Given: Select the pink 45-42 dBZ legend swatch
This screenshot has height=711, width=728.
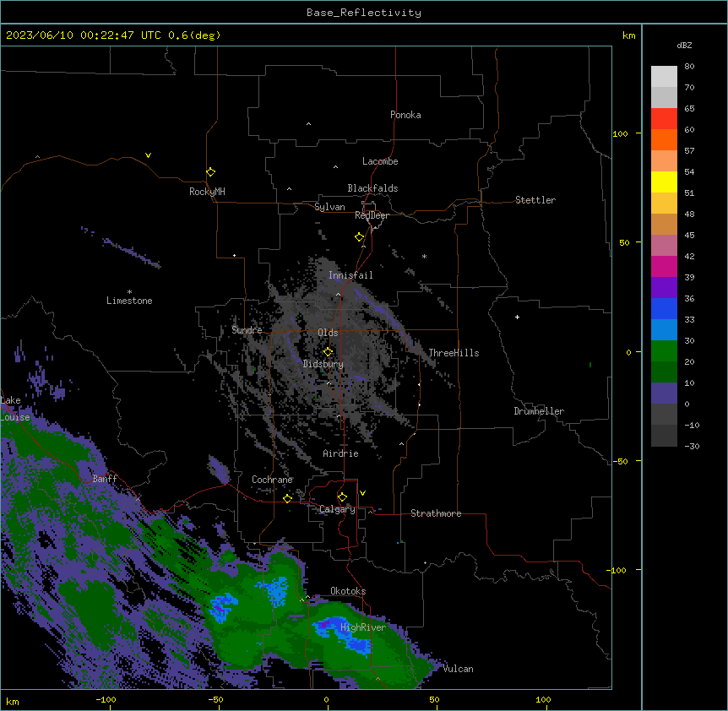Looking at the screenshot, I should click(664, 246).
